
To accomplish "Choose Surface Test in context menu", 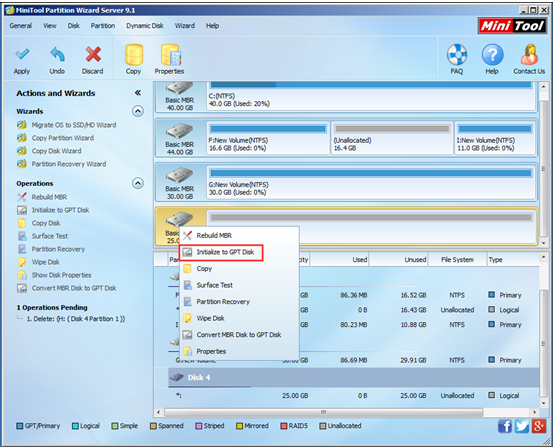I will coord(239,285).
